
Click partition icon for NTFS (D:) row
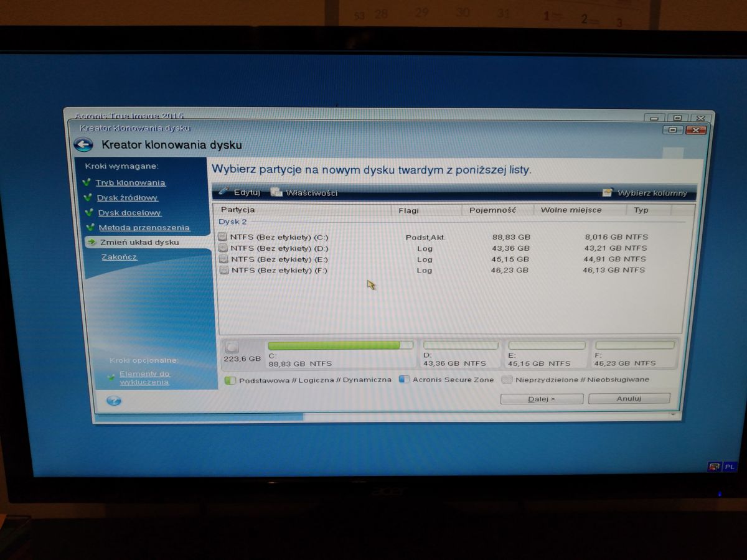223,248
